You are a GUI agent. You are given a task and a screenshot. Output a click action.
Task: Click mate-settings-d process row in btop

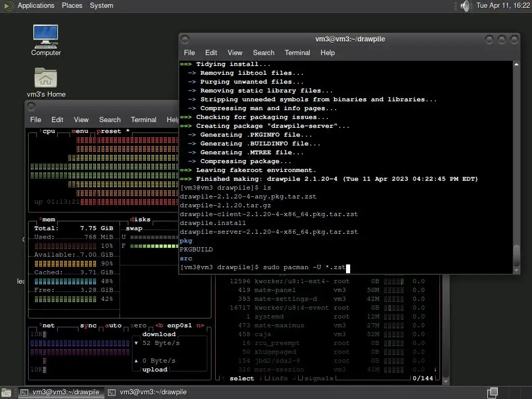tap(327, 299)
